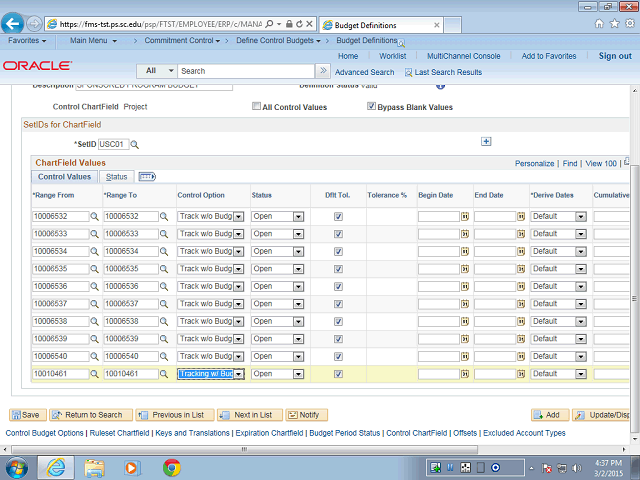Open the Main Menu navigation dropdown
640x480 pixels.
(x=100, y=41)
